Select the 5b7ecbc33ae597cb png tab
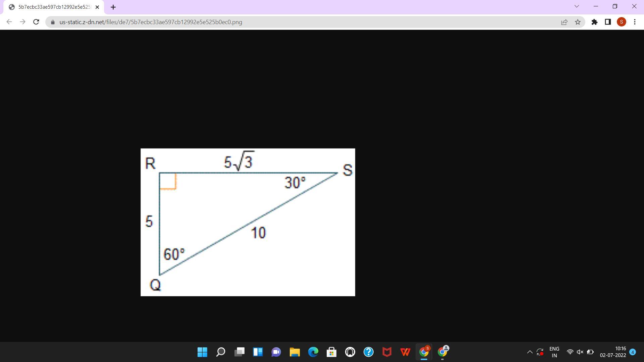This screenshot has height=362, width=644. pyautogui.click(x=54, y=7)
